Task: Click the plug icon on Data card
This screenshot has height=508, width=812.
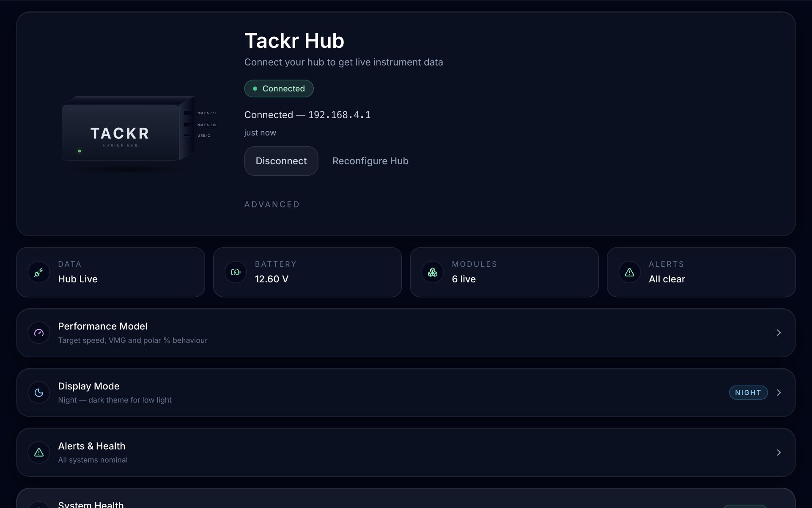Action: (38, 272)
